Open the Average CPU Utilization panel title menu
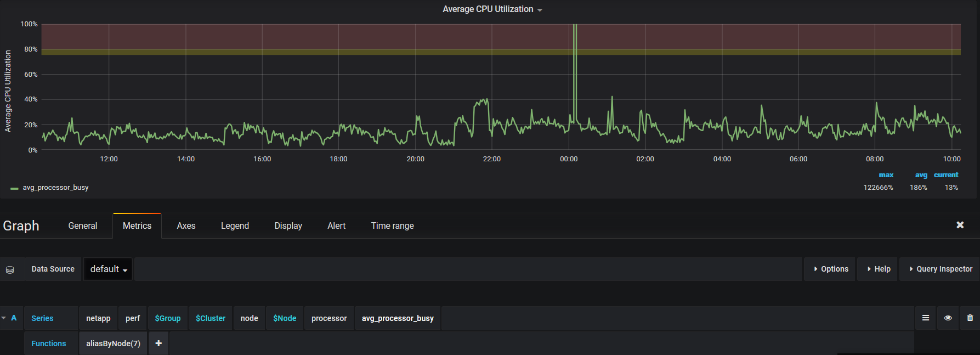The width and height of the screenshot is (980, 355). tap(492, 9)
